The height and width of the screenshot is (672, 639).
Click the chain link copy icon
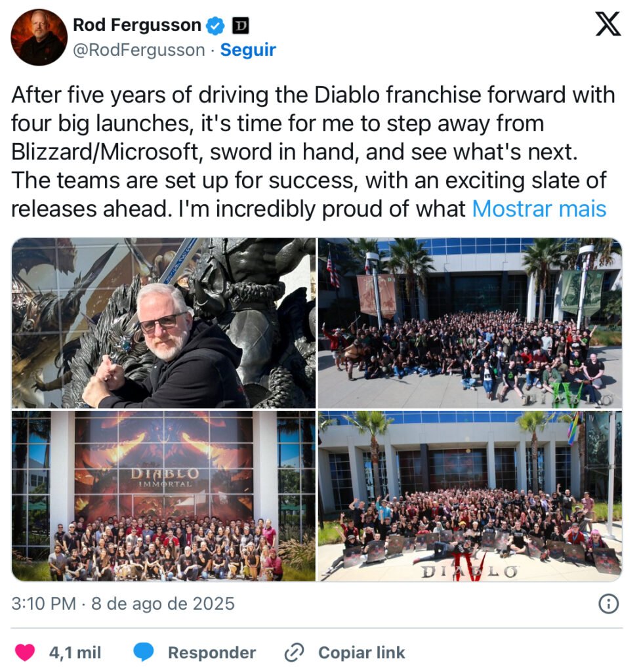pos(295,652)
